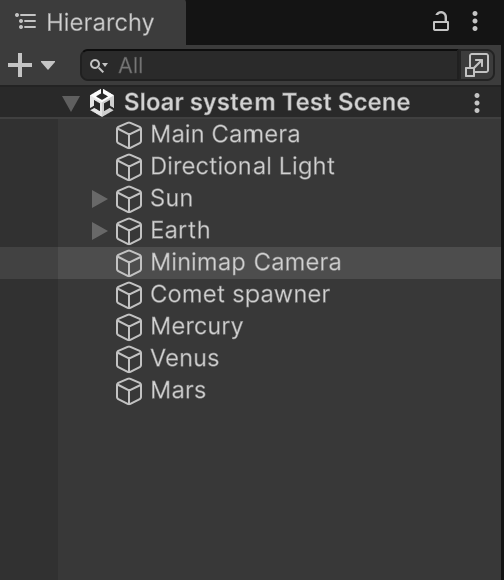
Task: Open the create dropdown arrow beside plus
Action: point(48,65)
